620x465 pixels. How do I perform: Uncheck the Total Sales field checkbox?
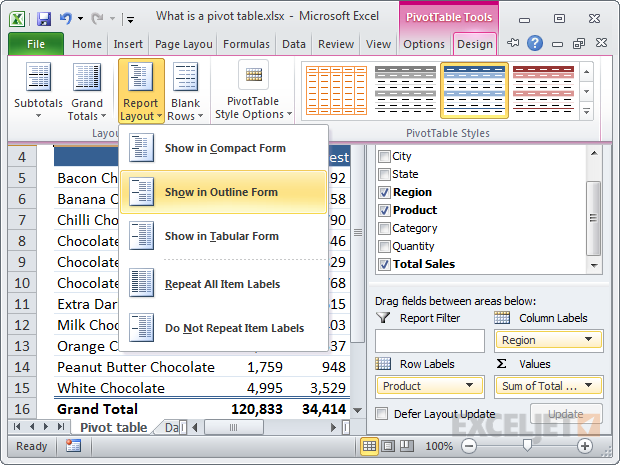click(x=384, y=264)
